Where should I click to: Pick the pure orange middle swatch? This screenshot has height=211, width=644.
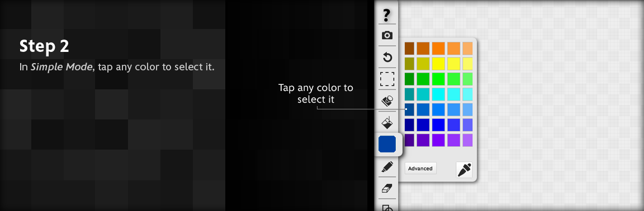438,49
